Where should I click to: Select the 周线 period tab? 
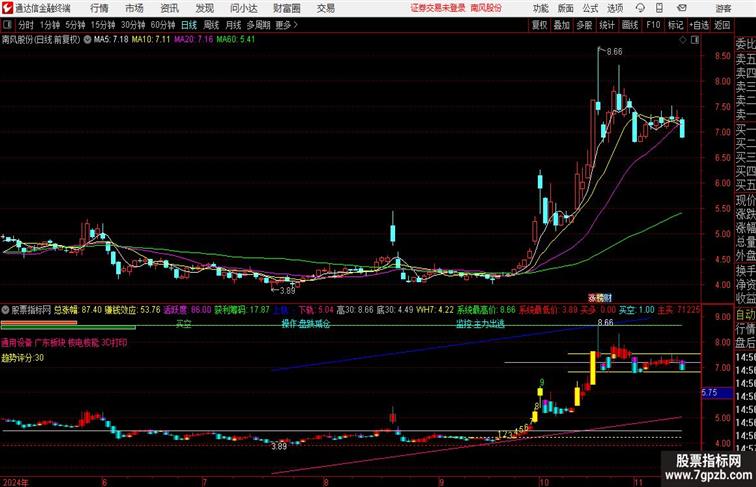(211, 25)
